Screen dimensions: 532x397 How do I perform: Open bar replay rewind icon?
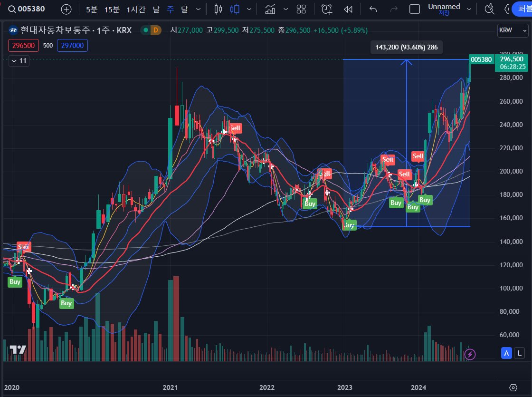pos(348,9)
